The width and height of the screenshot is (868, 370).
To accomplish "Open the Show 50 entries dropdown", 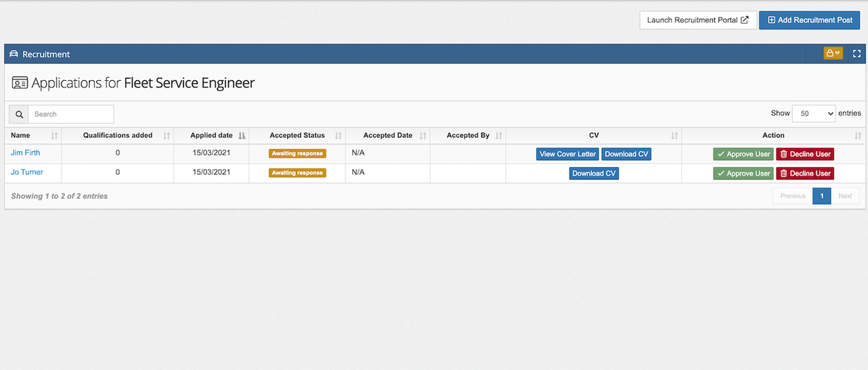I will (x=814, y=113).
